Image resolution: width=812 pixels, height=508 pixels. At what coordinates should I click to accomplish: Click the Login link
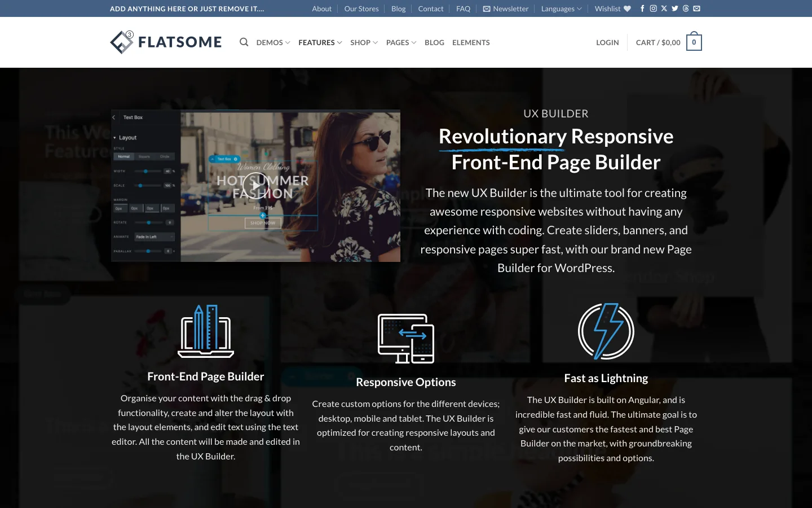coord(607,42)
